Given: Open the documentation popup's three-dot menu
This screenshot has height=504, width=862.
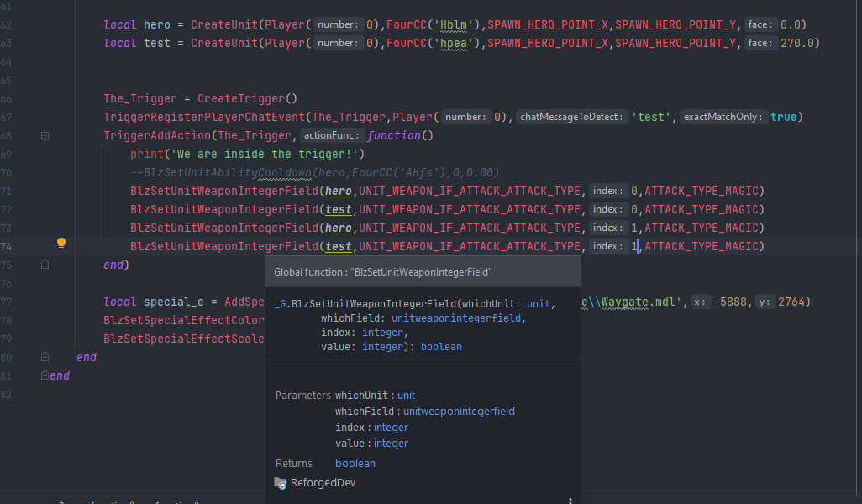Looking at the screenshot, I should pos(570,501).
